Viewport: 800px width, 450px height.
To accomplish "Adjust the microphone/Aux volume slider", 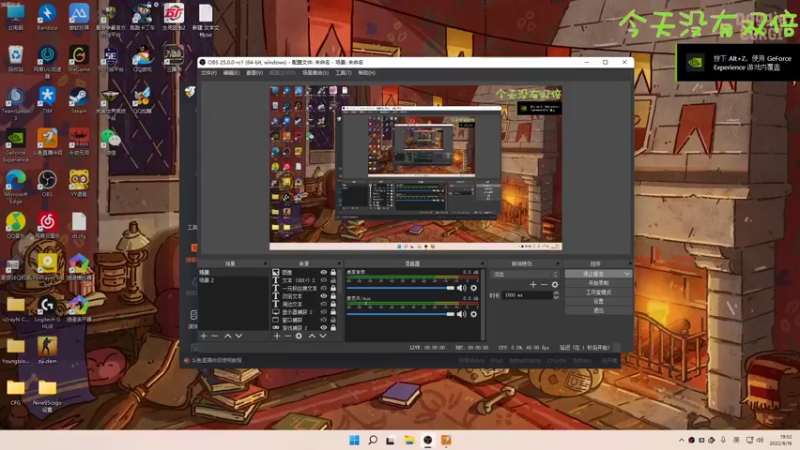I will coord(401,314).
